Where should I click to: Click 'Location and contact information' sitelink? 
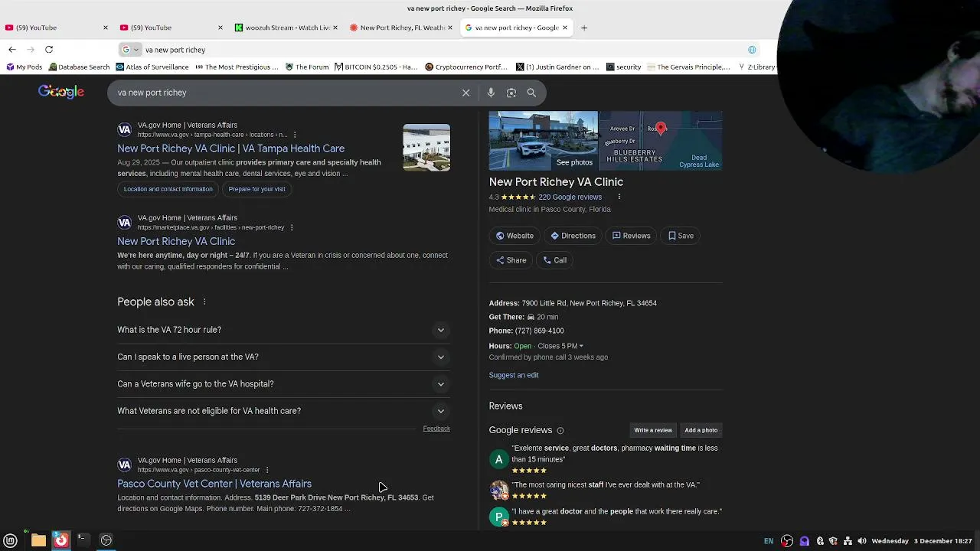coord(168,189)
